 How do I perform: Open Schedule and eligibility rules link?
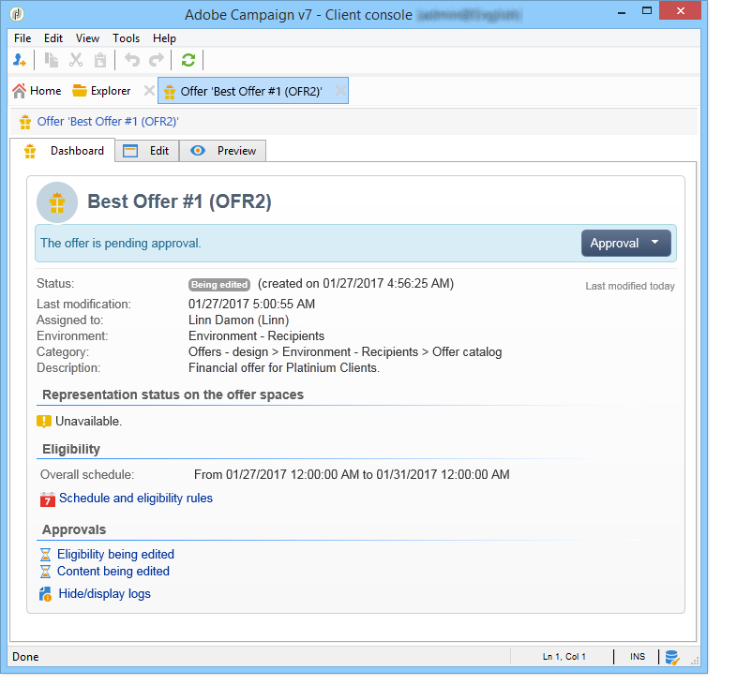pos(136,499)
